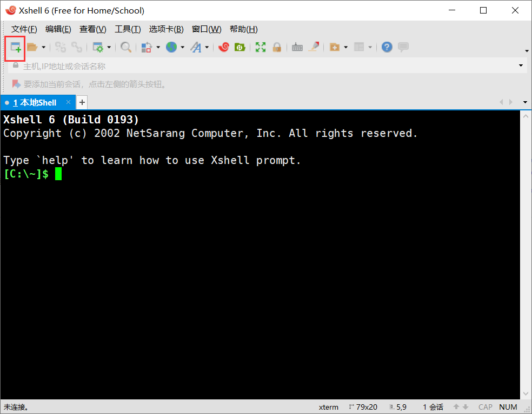
Task: Open session properties gear icon
Action: coord(98,47)
